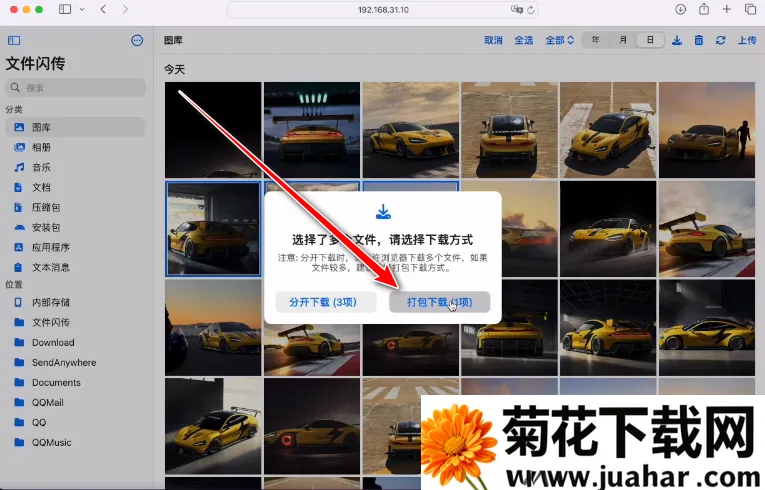Open Safari's share icon
Image resolution: width=765 pixels, height=490 pixels.
pyautogui.click(x=704, y=9)
